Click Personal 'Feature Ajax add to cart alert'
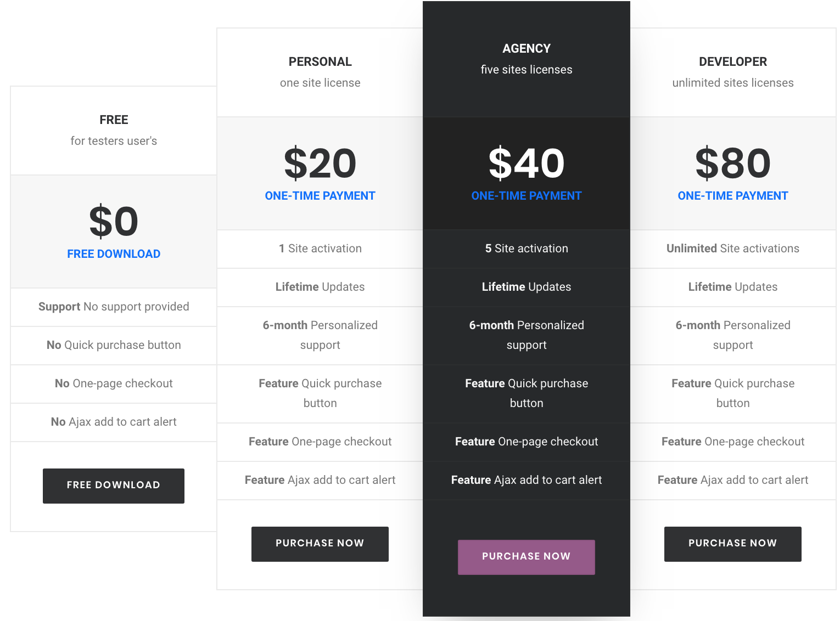This screenshot has height=621, width=840. pos(320,481)
